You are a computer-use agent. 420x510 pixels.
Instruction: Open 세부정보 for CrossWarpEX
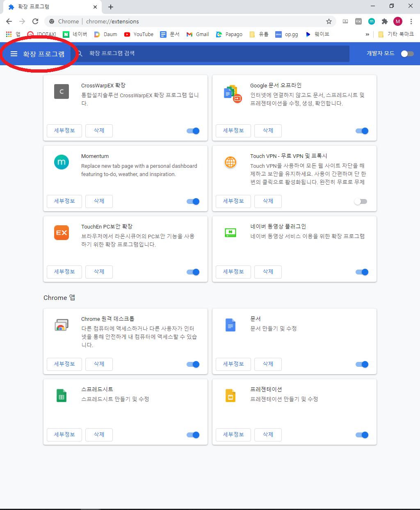point(64,131)
